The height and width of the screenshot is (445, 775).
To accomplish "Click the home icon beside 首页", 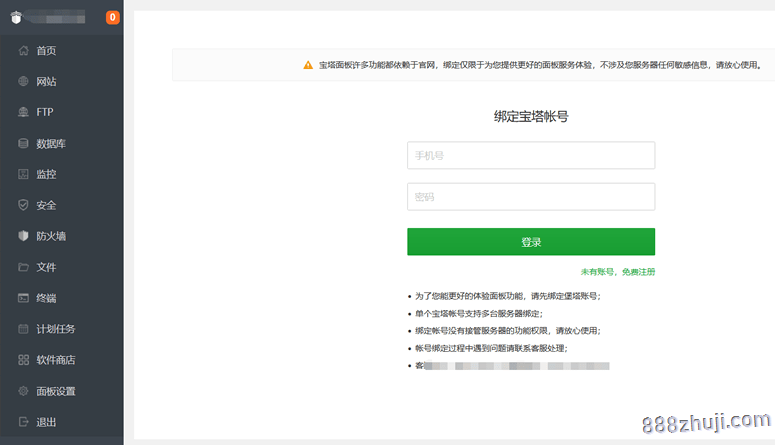I will [x=23, y=50].
